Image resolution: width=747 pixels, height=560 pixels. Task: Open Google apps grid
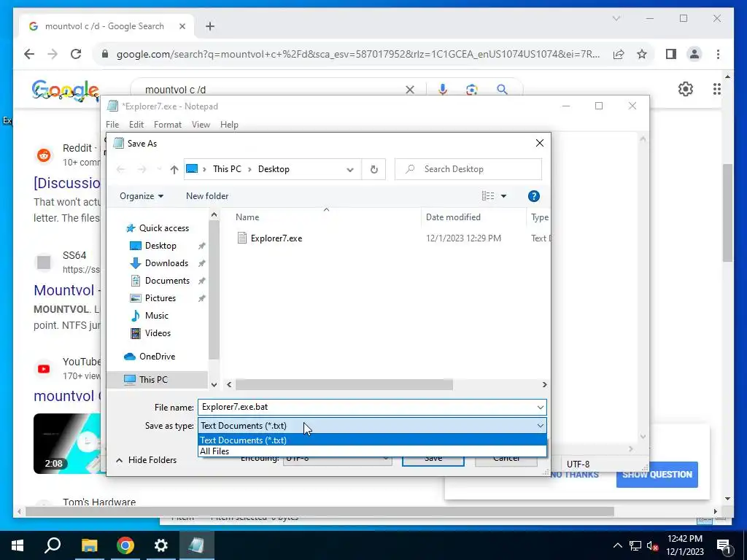pos(716,89)
